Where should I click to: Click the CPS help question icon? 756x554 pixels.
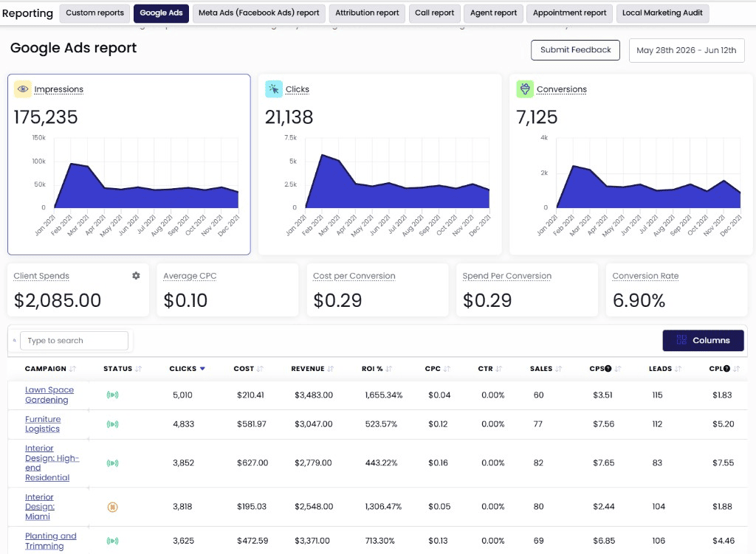[608, 369]
